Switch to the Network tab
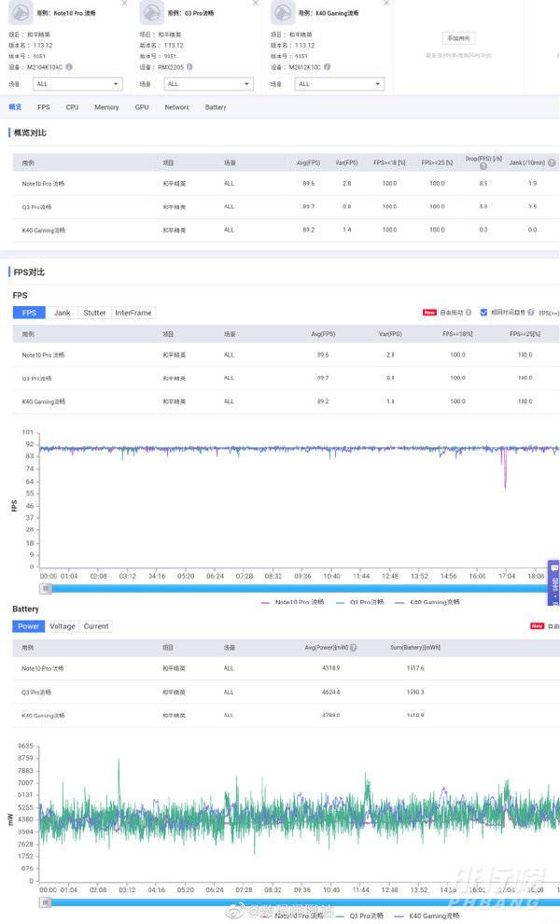Image resolution: width=560 pixels, height=924 pixels. point(176,107)
